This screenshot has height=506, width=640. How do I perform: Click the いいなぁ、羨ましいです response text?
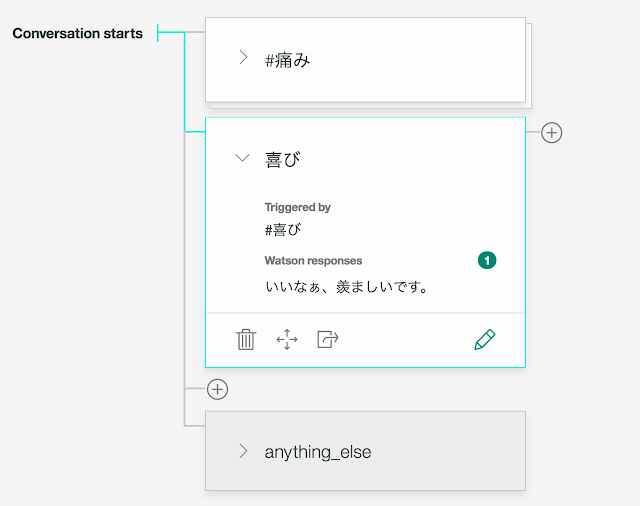click(347, 287)
